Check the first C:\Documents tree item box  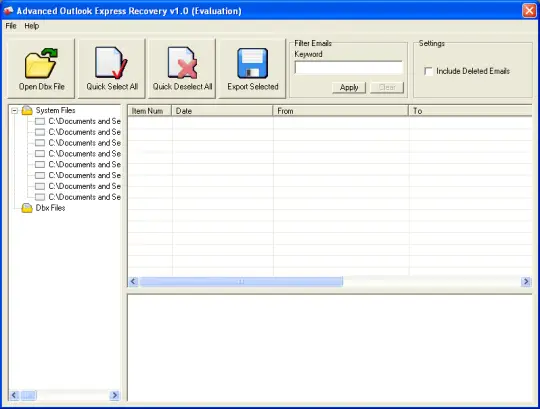coord(40,122)
